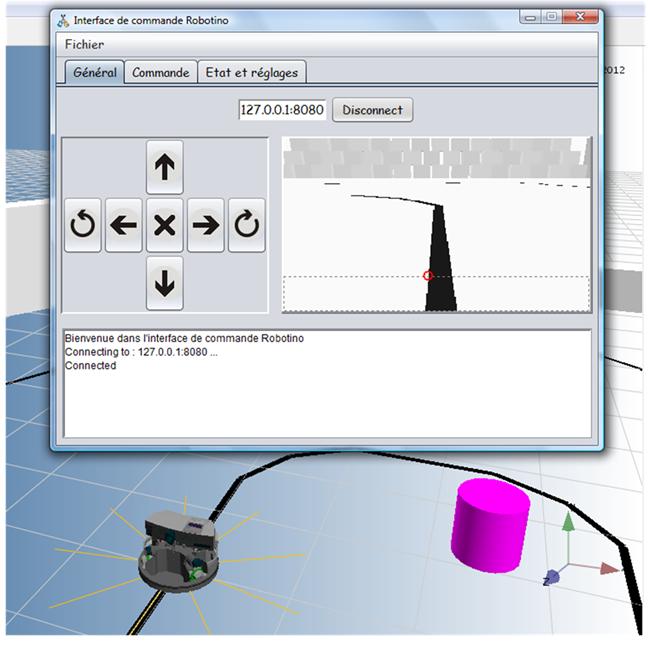This screenshot has height=645, width=648.
Task: Rotate robot counterclockwise
Action: [82, 225]
